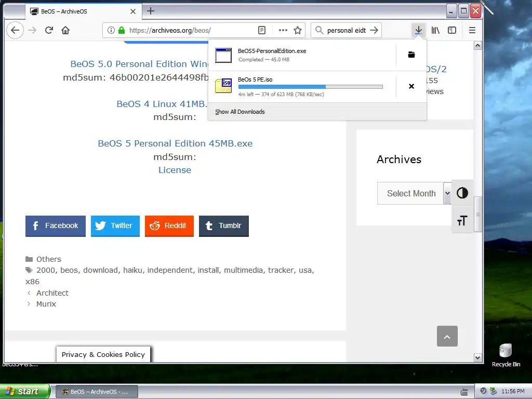Share on Tumblr

click(x=223, y=226)
